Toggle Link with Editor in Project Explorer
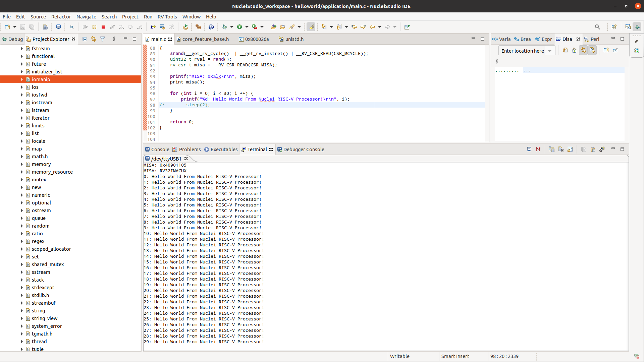Image resolution: width=644 pixels, height=362 pixels. [x=94, y=39]
